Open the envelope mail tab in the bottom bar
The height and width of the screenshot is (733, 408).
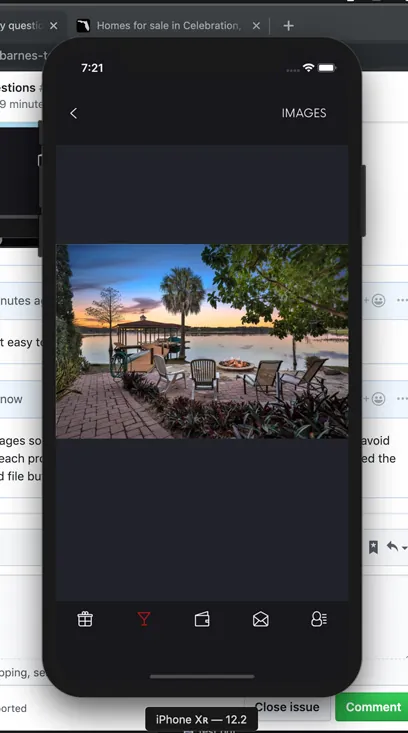[x=260, y=619]
